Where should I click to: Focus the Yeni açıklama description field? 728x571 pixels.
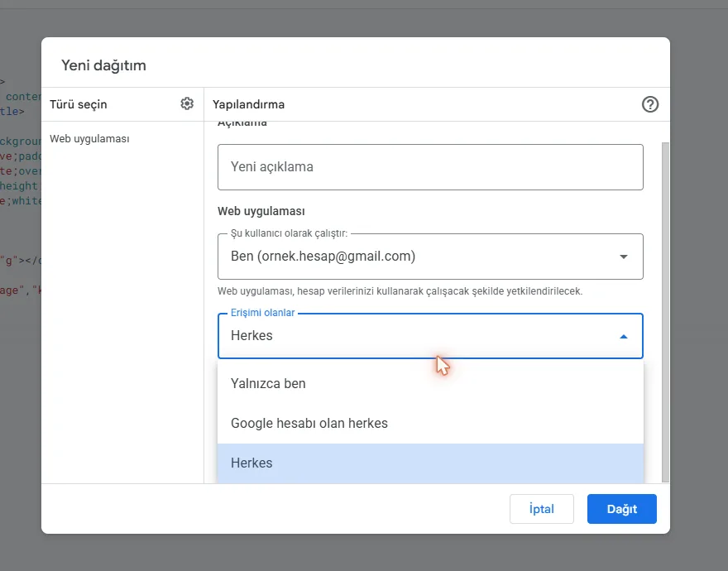click(430, 167)
